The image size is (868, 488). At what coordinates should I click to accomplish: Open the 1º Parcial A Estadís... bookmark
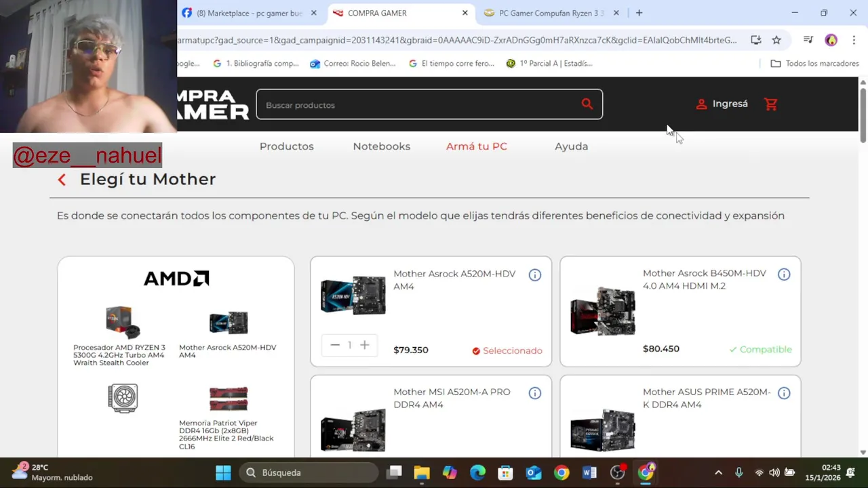pos(549,63)
